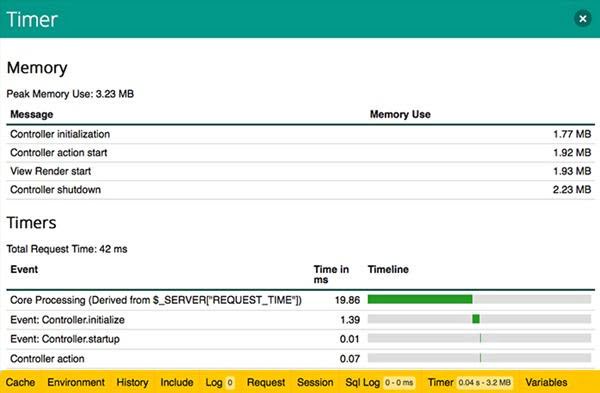
Task: Click the Memory Use column header
Action: click(x=400, y=114)
